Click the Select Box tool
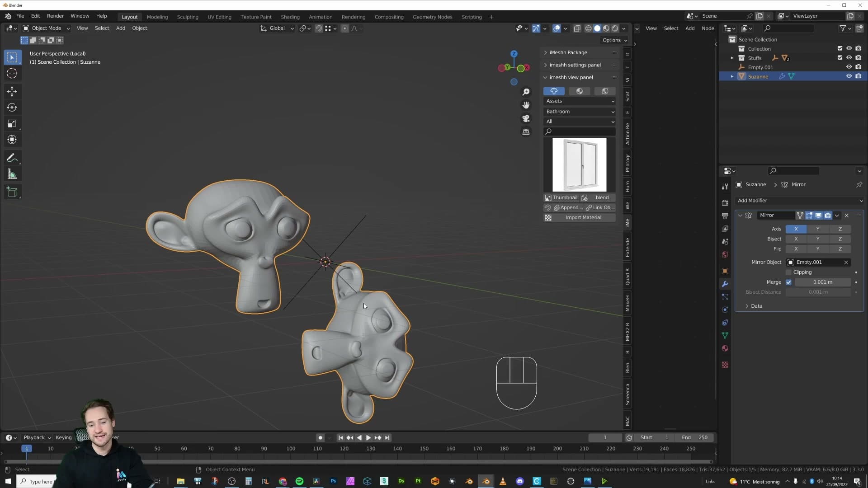This screenshot has width=868, height=488. (12, 57)
